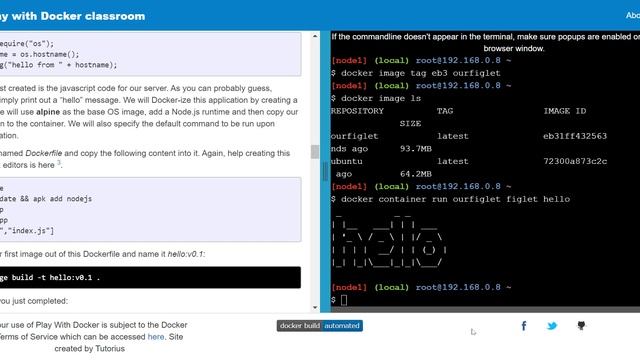Click the 93.7MB size value
The image size is (640, 360).
click(x=416, y=149)
